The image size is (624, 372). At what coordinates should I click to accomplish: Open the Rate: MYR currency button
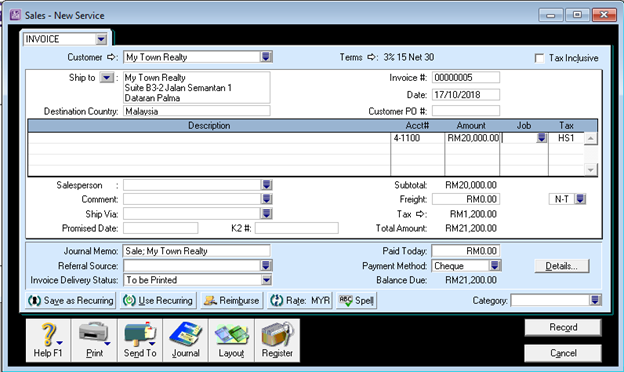coord(300,300)
